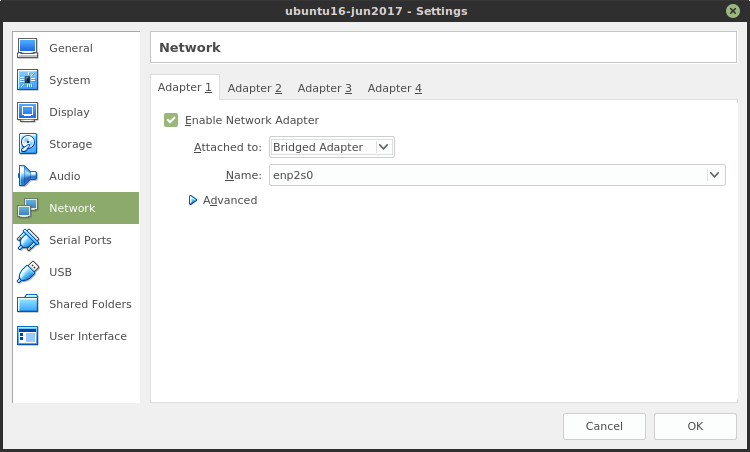Open the Shared Folders folder icon
The width and height of the screenshot is (750, 452).
[28, 304]
